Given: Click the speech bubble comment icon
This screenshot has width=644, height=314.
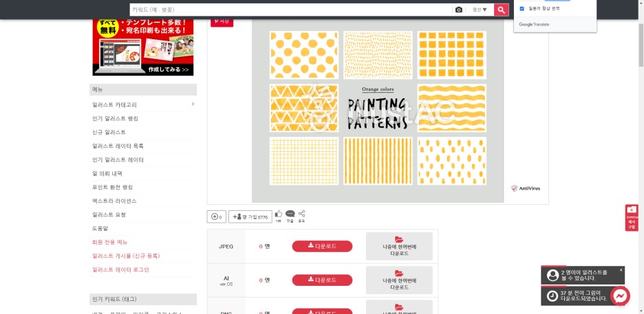Looking at the screenshot, I should point(290,214).
